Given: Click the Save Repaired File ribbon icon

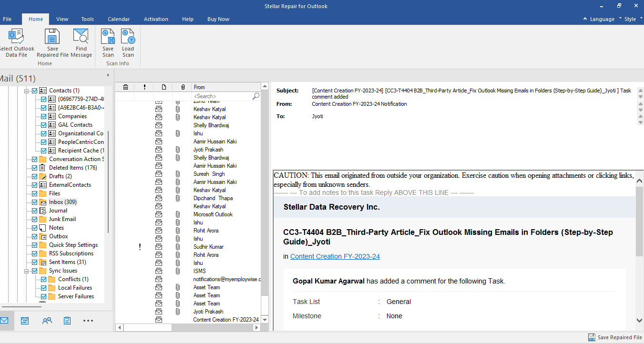Looking at the screenshot, I should [52, 37].
